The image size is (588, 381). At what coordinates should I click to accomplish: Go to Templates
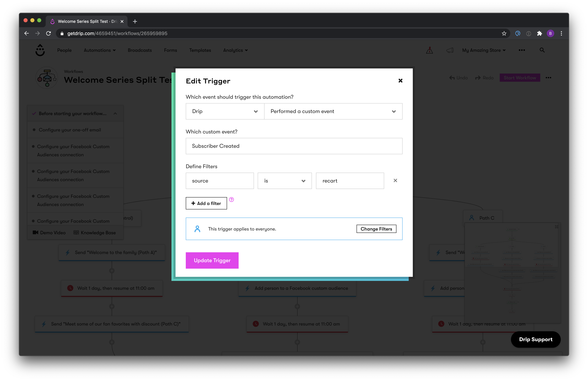point(200,50)
